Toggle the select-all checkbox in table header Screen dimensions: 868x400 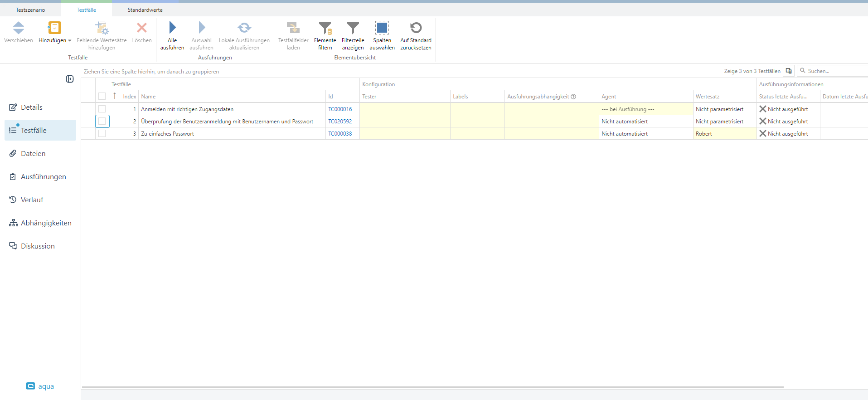click(x=102, y=96)
